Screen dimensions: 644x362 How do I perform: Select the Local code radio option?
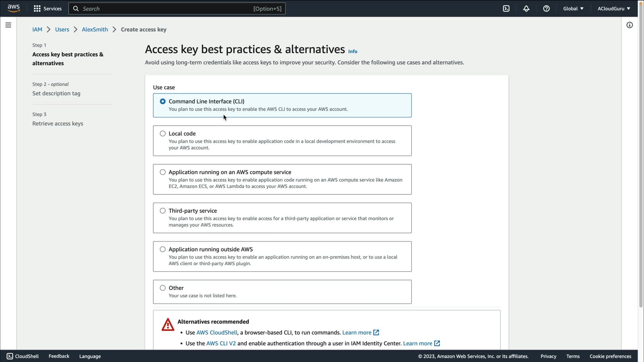point(163,133)
